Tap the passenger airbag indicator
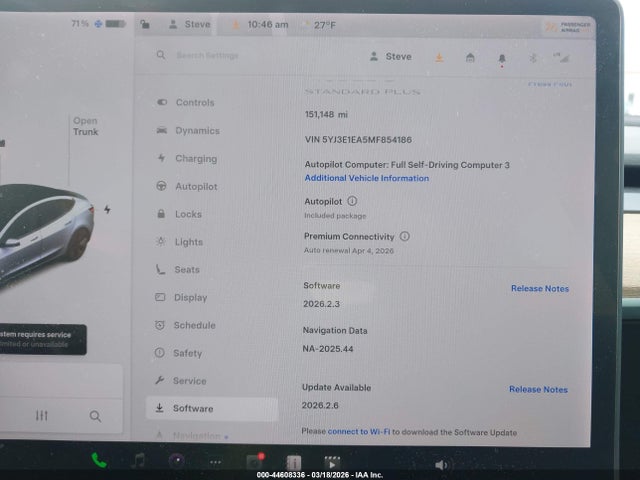This screenshot has height=480, width=640. tap(568, 27)
